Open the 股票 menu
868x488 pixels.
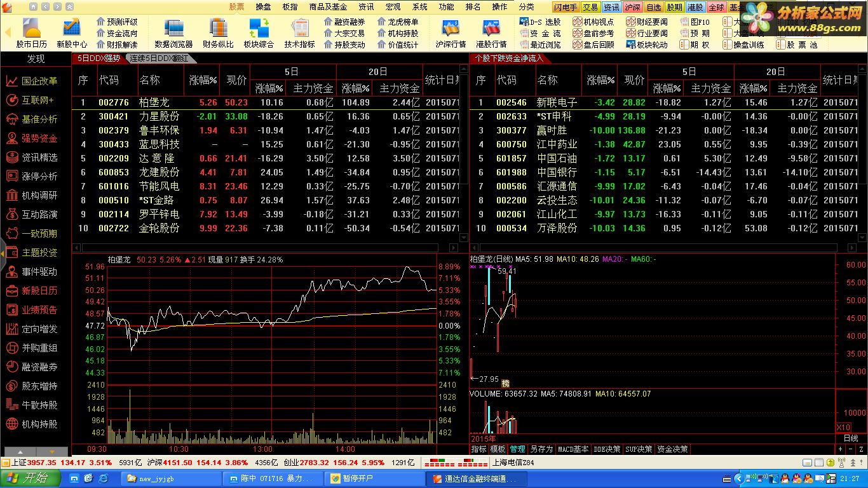(236, 6)
